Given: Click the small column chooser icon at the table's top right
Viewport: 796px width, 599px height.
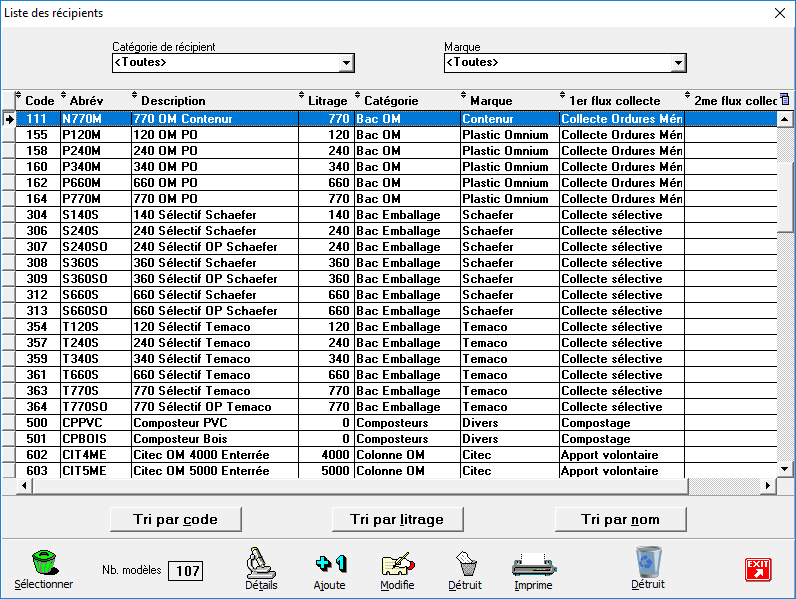Looking at the screenshot, I should tap(785, 98).
